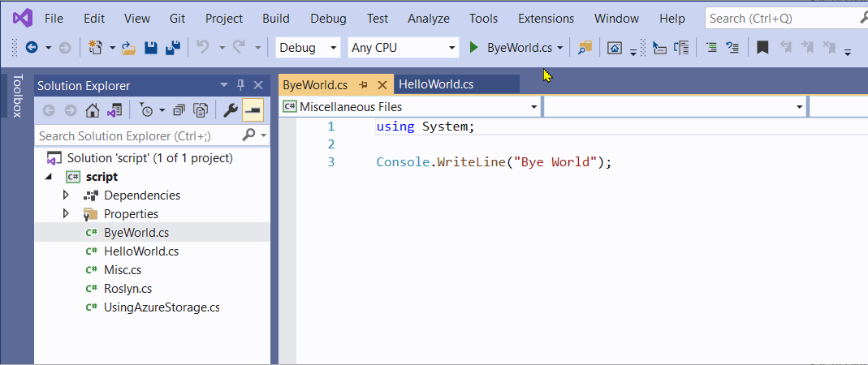
Task: Open the Extensions menu
Action: coord(546,18)
